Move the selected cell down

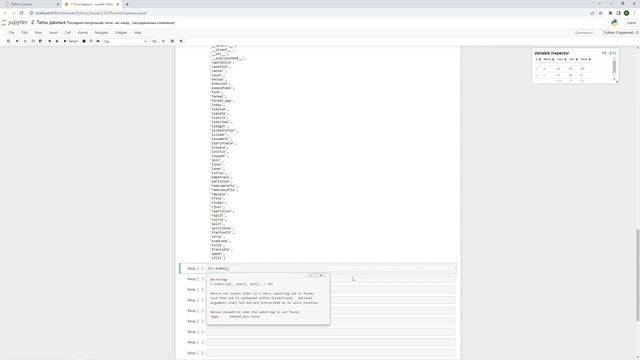coord(57,41)
